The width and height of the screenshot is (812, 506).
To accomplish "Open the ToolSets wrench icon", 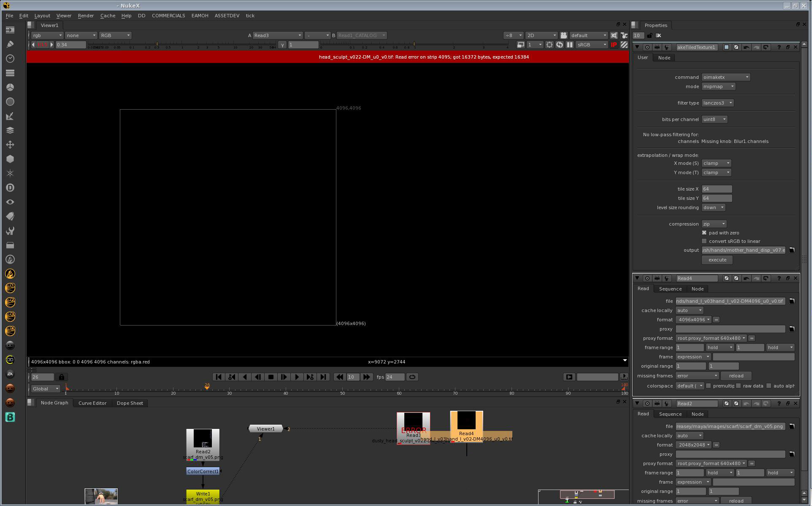I will point(10,231).
